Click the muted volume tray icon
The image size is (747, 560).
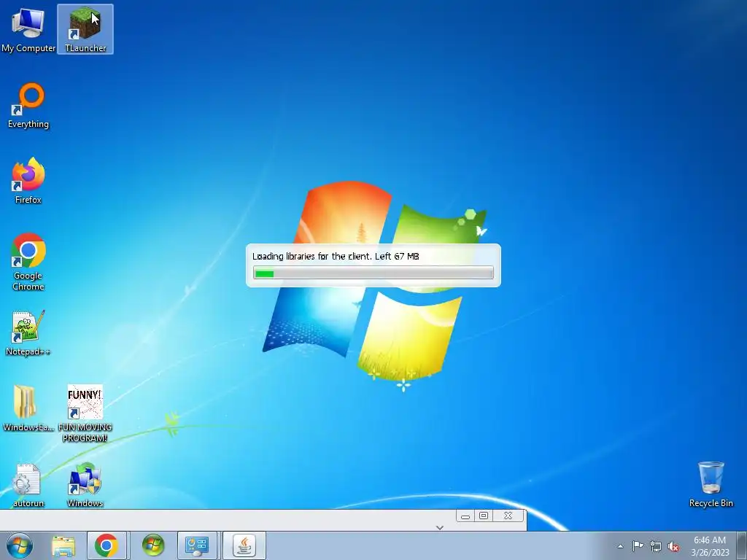pyautogui.click(x=673, y=546)
